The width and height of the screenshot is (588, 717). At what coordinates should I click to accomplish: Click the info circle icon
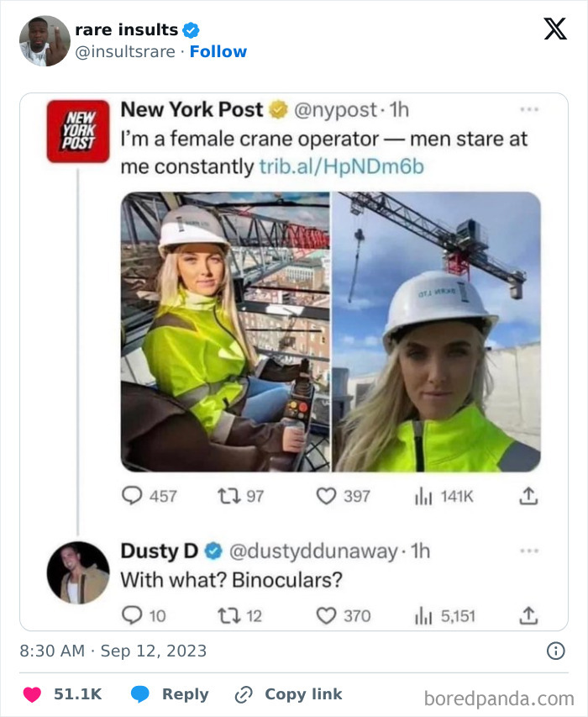click(555, 651)
